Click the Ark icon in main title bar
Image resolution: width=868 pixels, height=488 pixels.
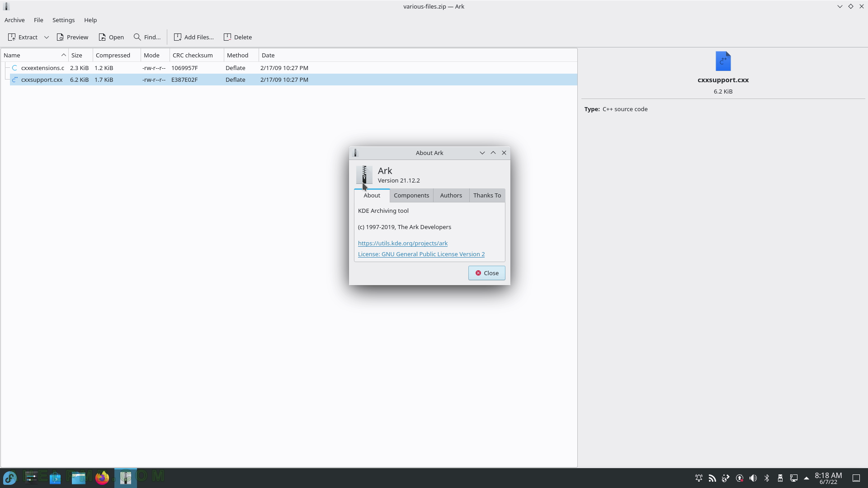pyautogui.click(x=6, y=6)
